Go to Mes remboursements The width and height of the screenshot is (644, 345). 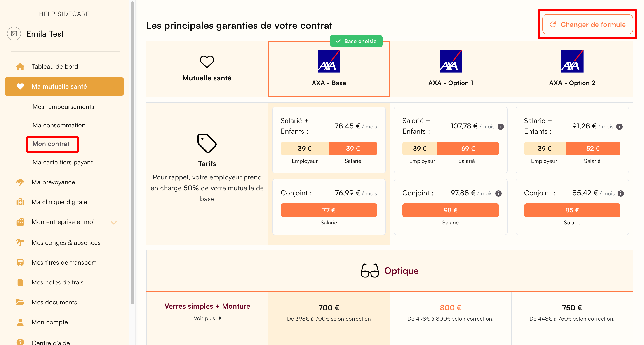(x=63, y=107)
